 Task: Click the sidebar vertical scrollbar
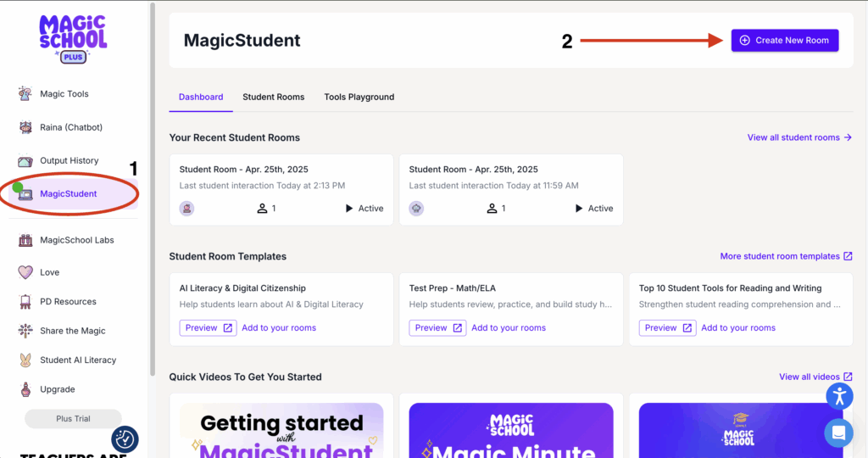click(153, 188)
